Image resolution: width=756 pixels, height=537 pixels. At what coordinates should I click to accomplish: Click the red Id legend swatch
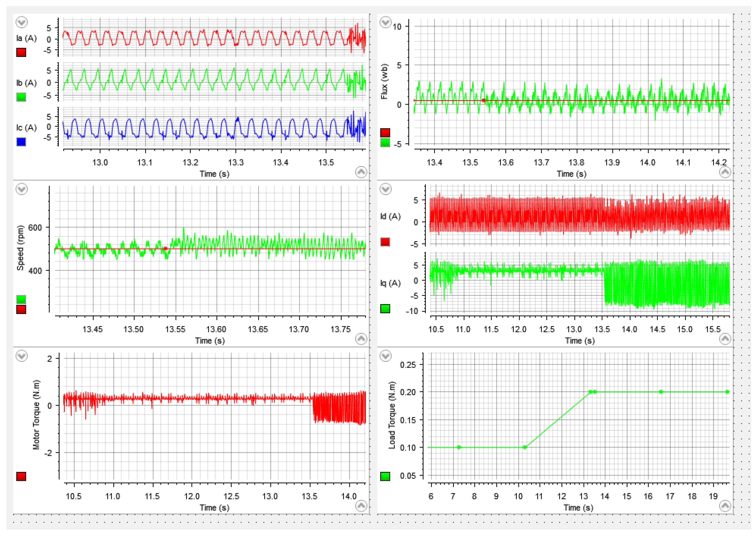385,242
